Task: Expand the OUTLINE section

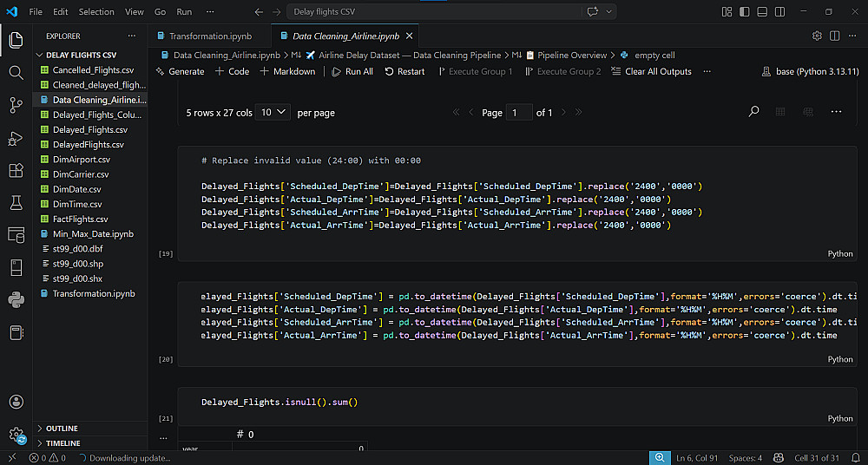Action: pos(62,429)
